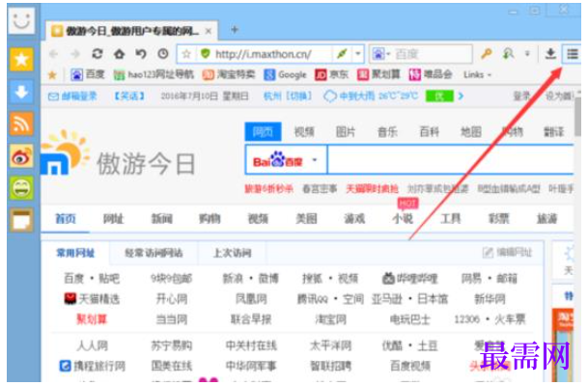
Task: Open 天猫精选 site link
Action: (x=93, y=299)
